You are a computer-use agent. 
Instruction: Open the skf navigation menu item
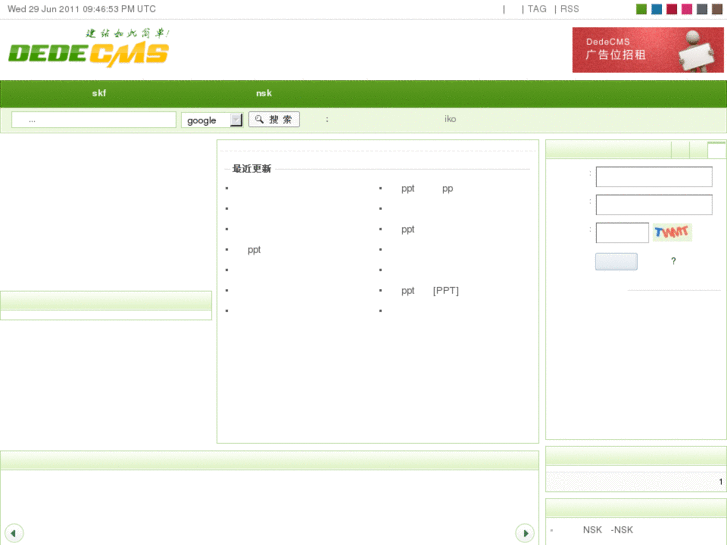[99, 93]
